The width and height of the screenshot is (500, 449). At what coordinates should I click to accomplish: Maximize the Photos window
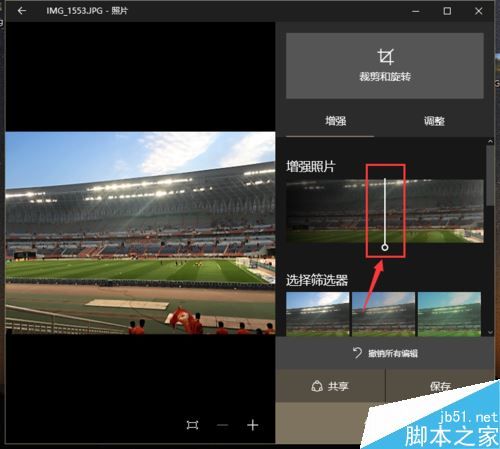coord(447,11)
